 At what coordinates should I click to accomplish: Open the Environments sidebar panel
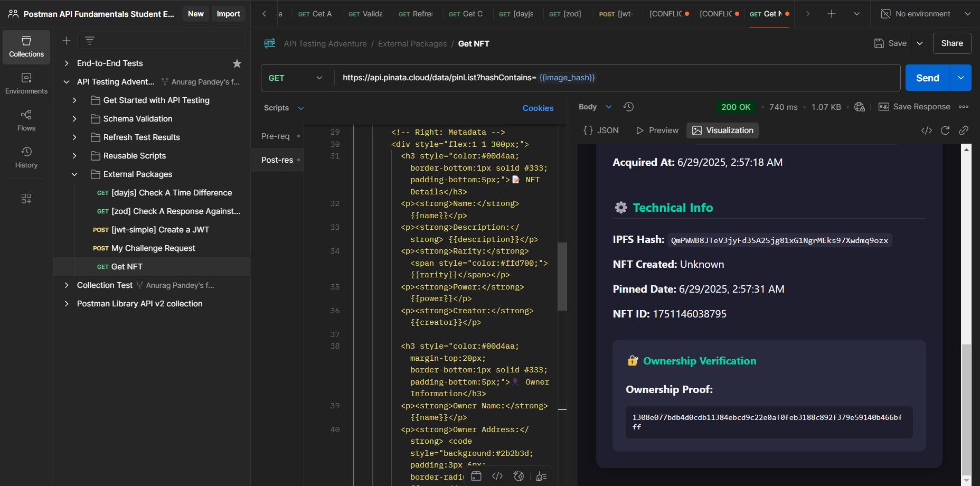coord(26,84)
